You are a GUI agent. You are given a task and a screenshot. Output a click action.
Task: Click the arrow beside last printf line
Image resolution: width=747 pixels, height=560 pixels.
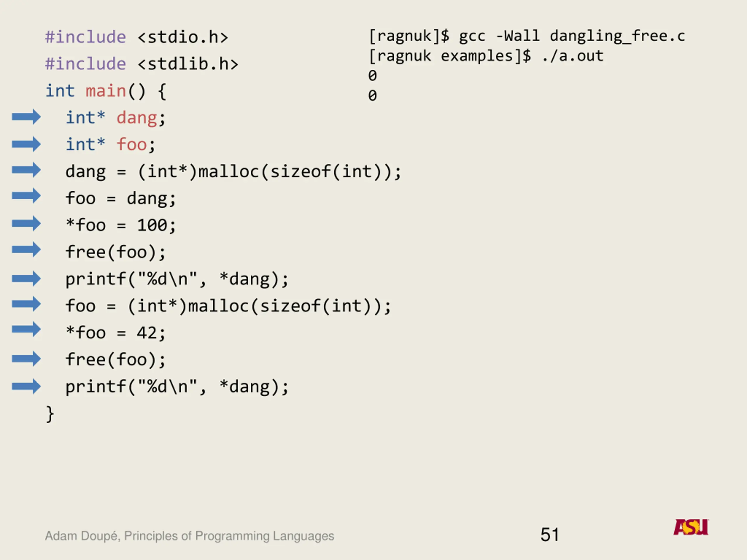26,386
